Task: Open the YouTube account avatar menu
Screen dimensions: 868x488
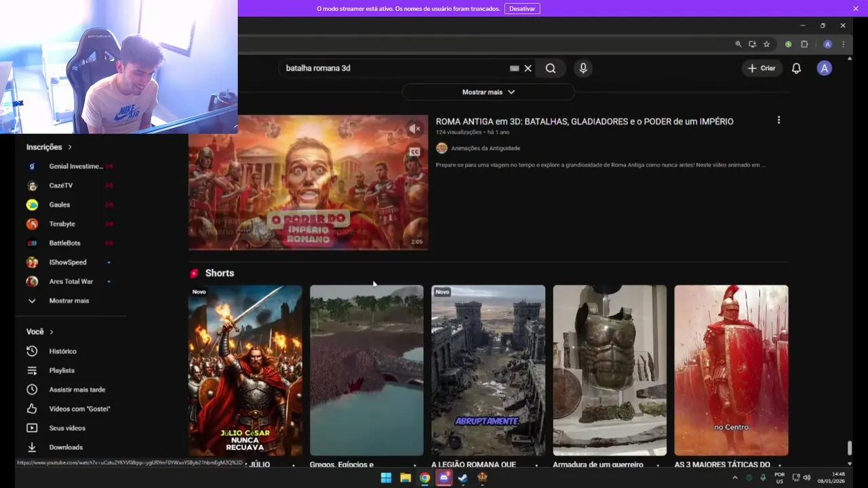Action: coord(824,68)
